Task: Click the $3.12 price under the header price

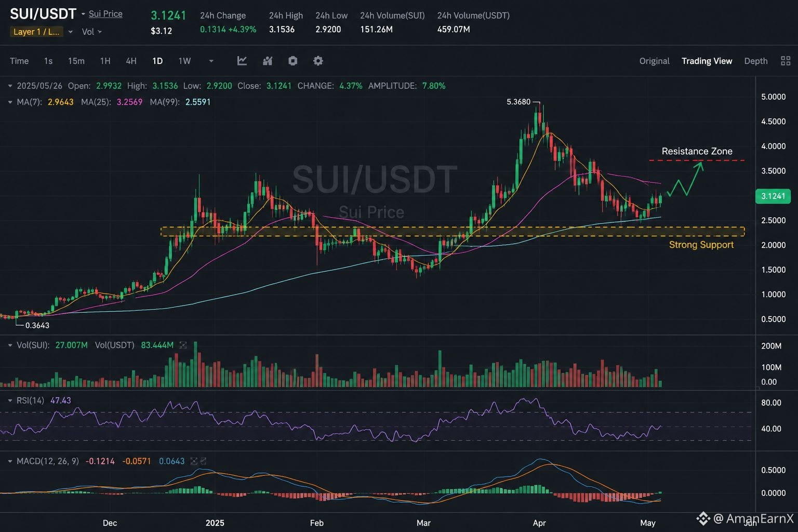Action: tap(161, 31)
